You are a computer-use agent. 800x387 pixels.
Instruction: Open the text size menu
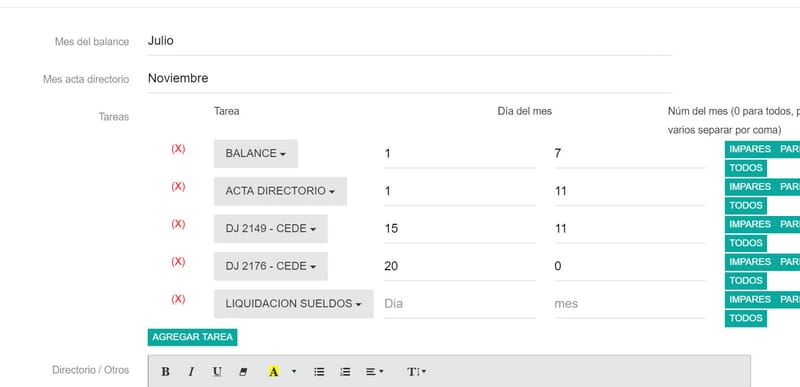pos(416,372)
